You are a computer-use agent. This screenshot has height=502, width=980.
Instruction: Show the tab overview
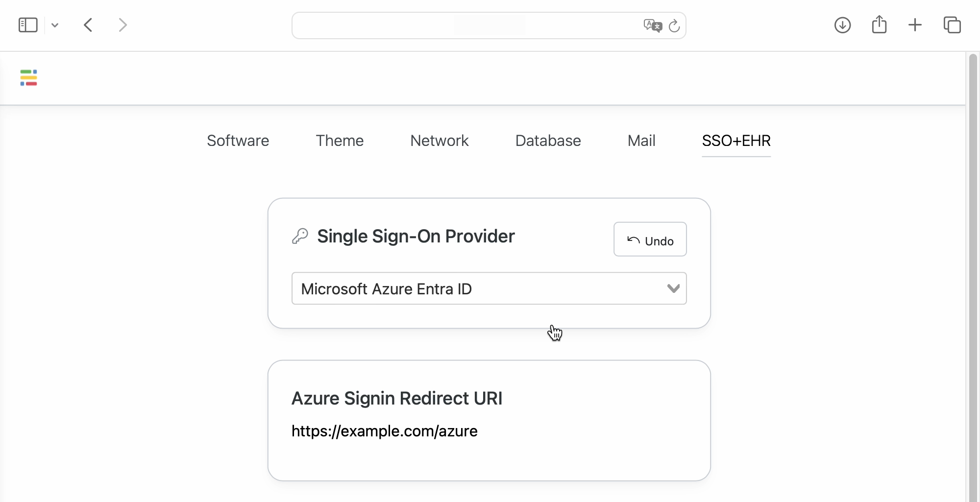tap(952, 25)
